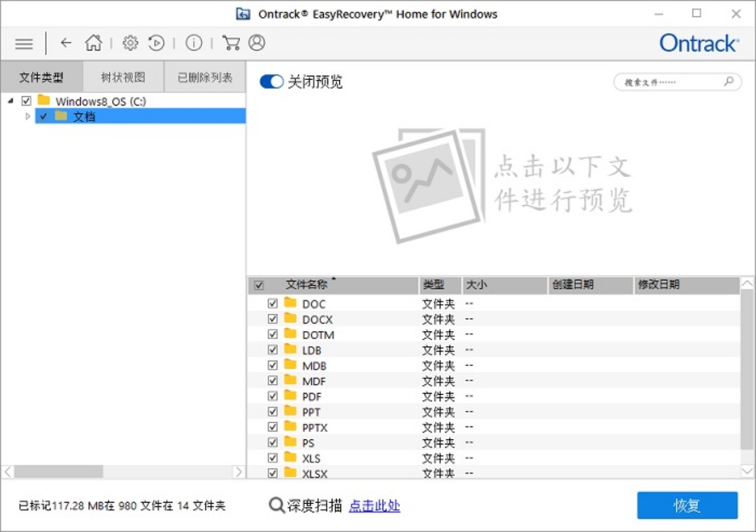
Task: Click the PPTX folder icon
Action: (291, 427)
